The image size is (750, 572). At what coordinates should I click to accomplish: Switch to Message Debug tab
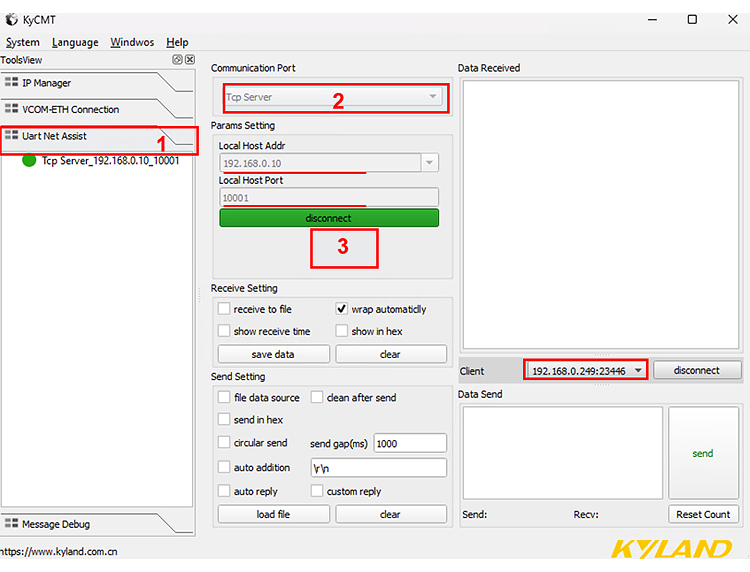click(96, 524)
